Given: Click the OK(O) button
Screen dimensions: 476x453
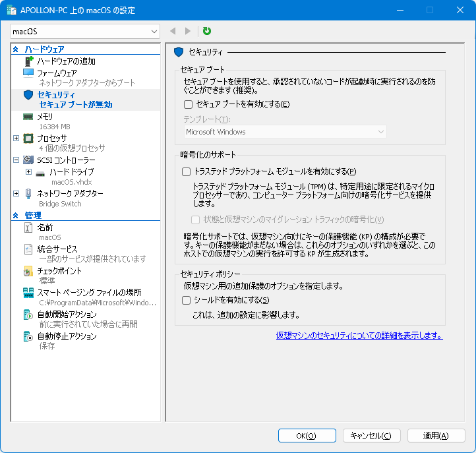Looking at the screenshot, I should (307, 436).
